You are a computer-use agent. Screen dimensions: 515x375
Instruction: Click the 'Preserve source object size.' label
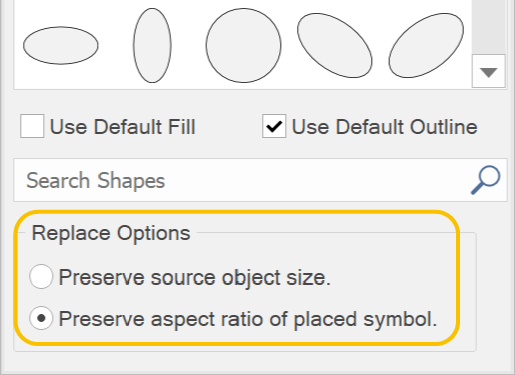pos(194,278)
